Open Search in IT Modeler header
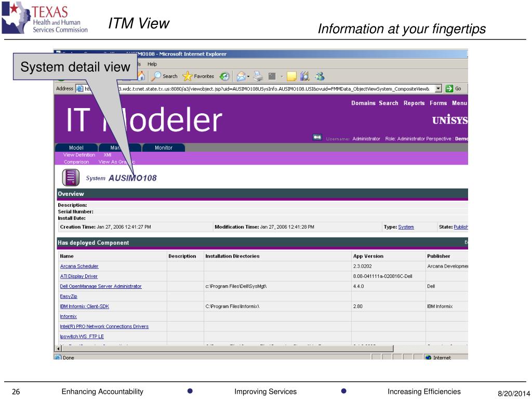Screen dimensions: 532x399 click(389, 103)
